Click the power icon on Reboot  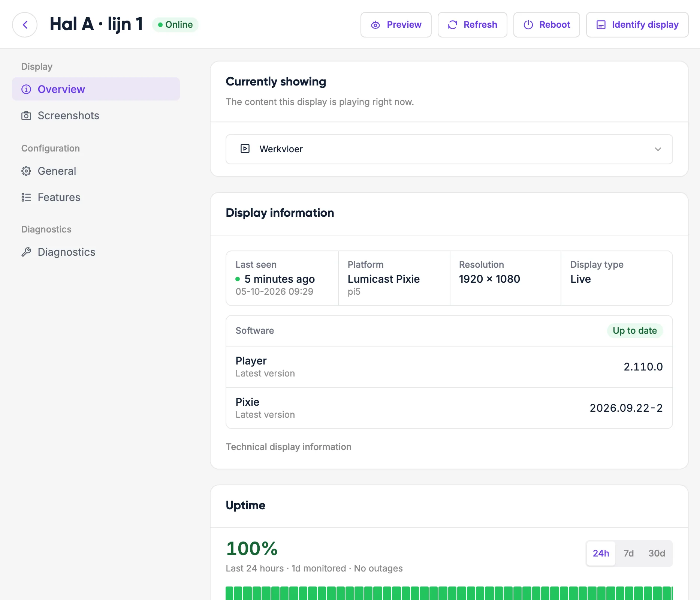(528, 25)
